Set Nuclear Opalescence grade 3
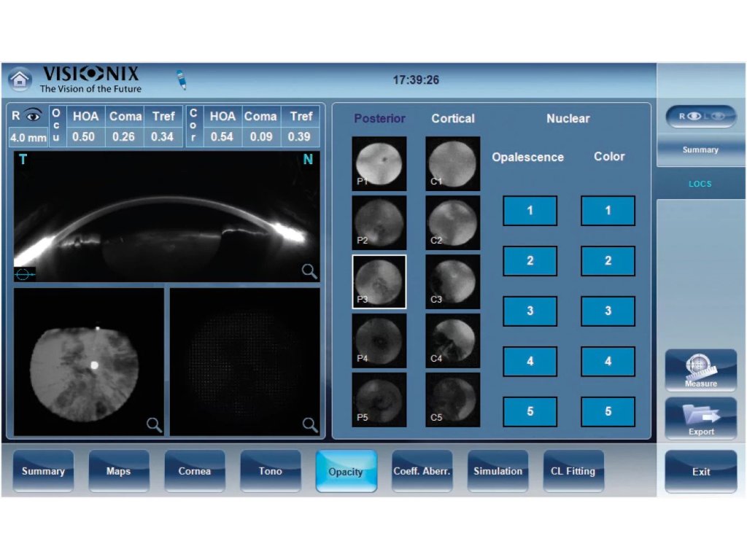 pyautogui.click(x=530, y=311)
